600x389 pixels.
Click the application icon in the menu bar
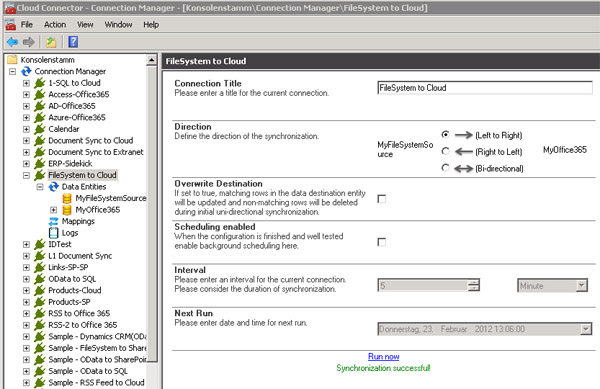[x=11, y=25]
